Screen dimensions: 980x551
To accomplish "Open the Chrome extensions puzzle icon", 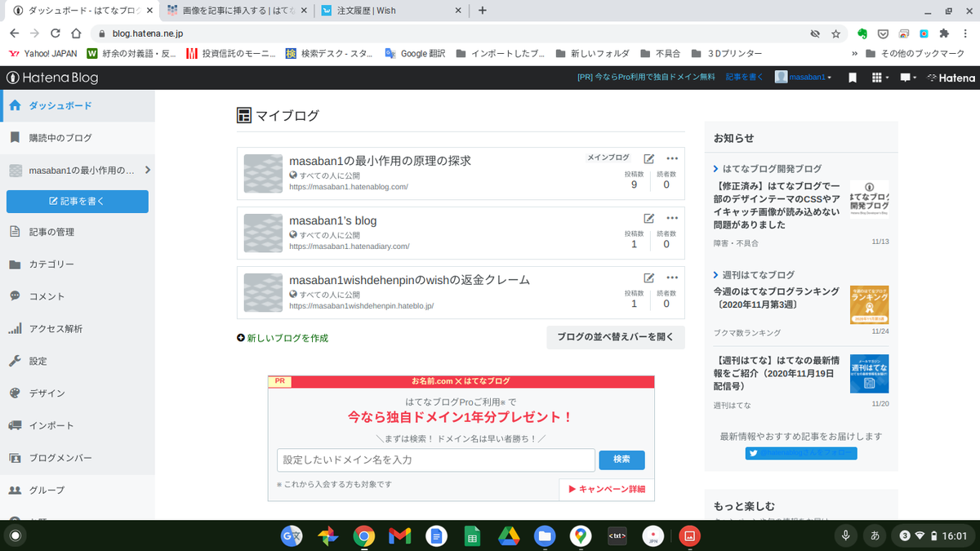I will [x=944, y=33].
